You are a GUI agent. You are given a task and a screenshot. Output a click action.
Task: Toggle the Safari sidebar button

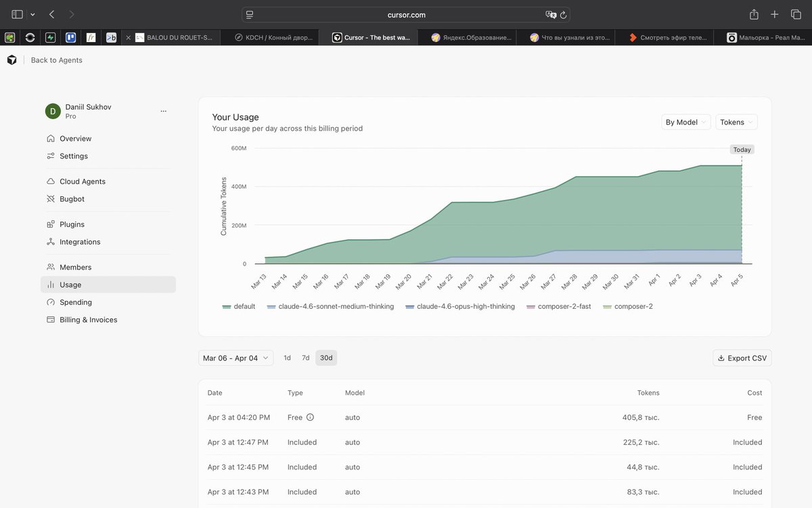point(17,14)
